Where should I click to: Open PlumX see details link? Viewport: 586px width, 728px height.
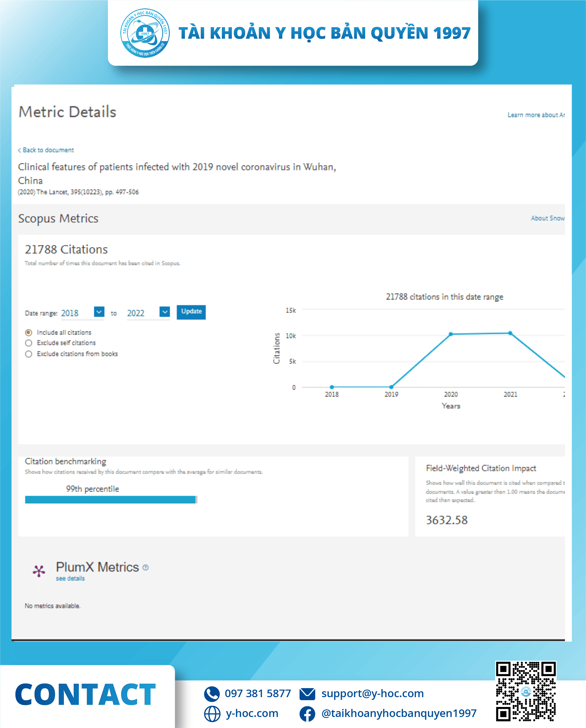click(70, 579)
